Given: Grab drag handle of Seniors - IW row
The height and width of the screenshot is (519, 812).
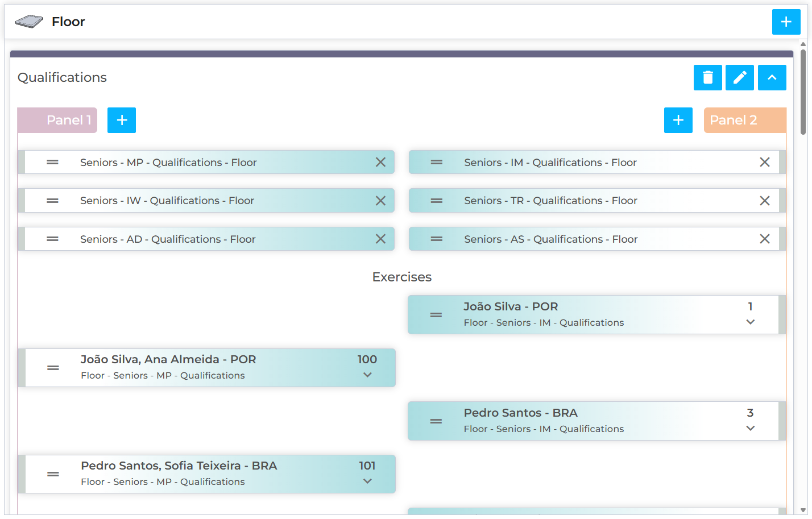Looking at the screenshot, I should point(52,201).
